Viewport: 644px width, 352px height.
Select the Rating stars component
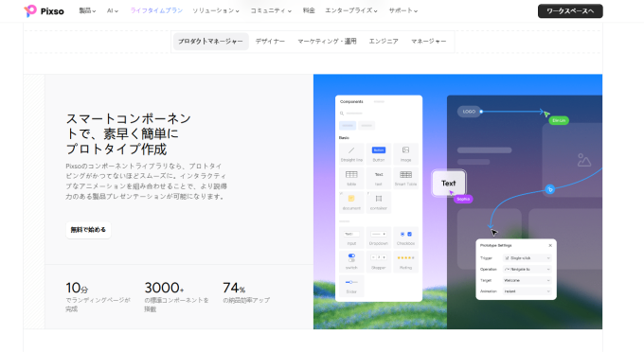click(x=405, y=257)
